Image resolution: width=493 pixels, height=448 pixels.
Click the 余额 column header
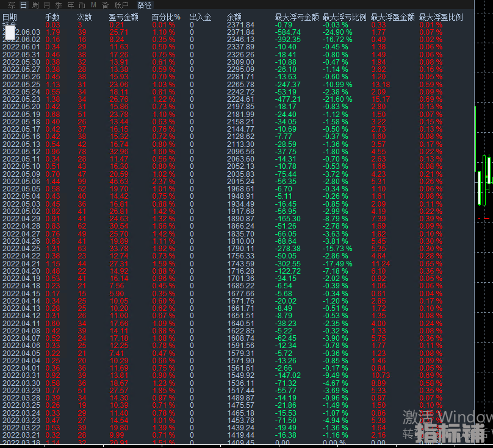[x=234, y=18]
